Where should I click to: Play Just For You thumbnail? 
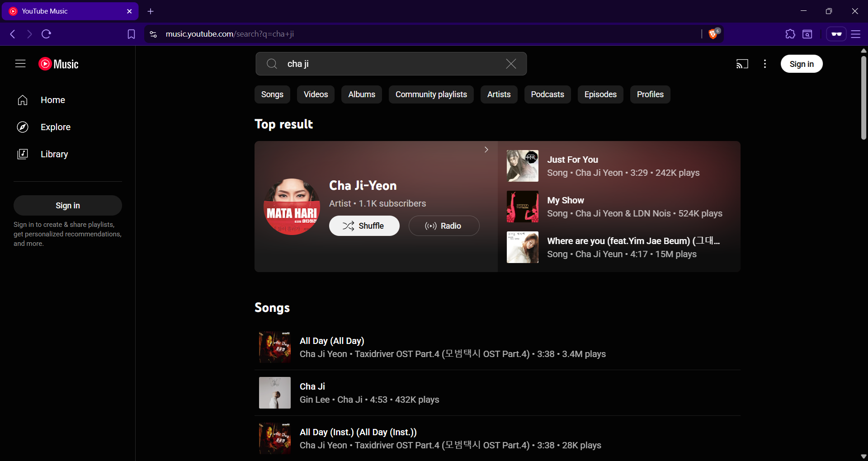coord(523,166)
